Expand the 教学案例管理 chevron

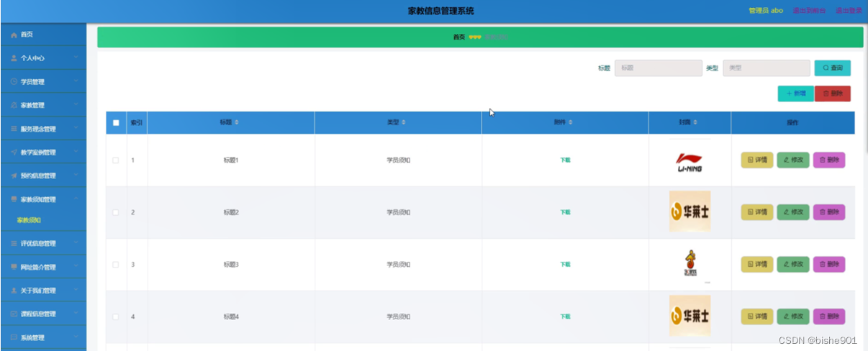point(76,151)
